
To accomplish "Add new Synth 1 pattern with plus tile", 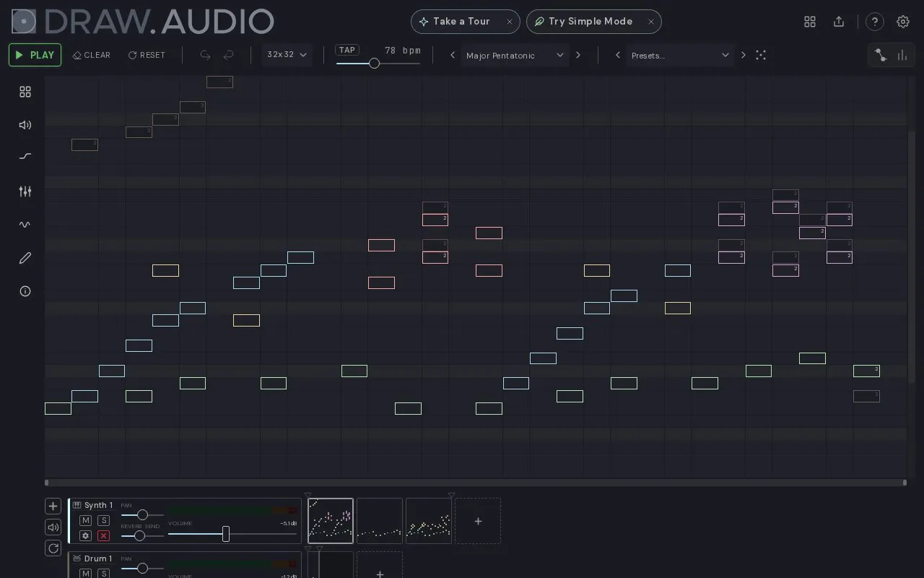I will coord(478,521).
